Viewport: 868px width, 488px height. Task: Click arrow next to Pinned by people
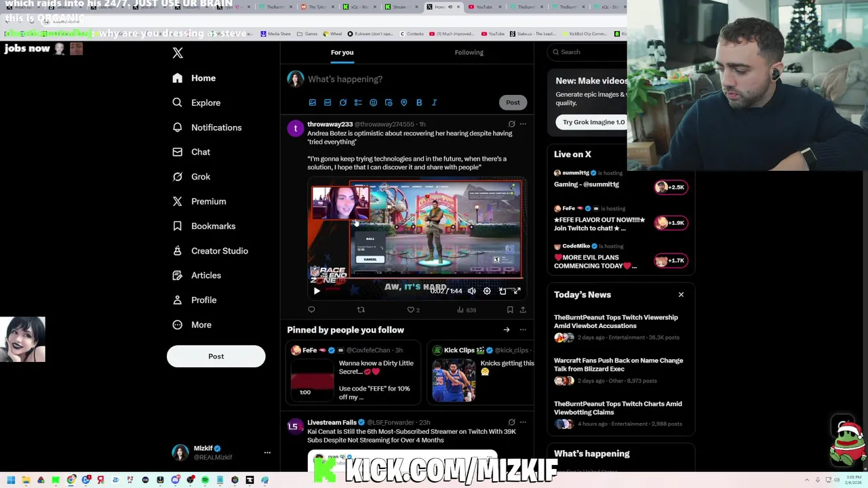[x=506, y=330]
